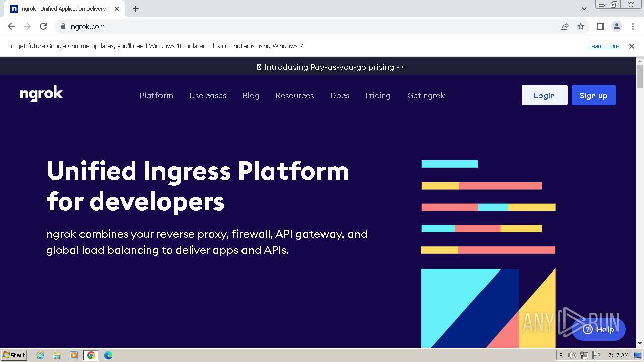Open File Explorer from taskbar
The height and width of the screenshot is (362, 644).
click(x=57, y=355)
